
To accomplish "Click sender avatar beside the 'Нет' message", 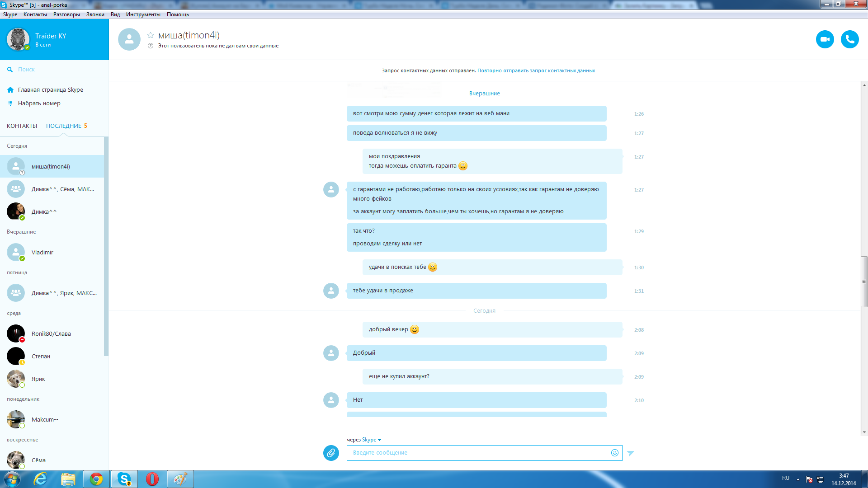I will [x=331, y=400].
